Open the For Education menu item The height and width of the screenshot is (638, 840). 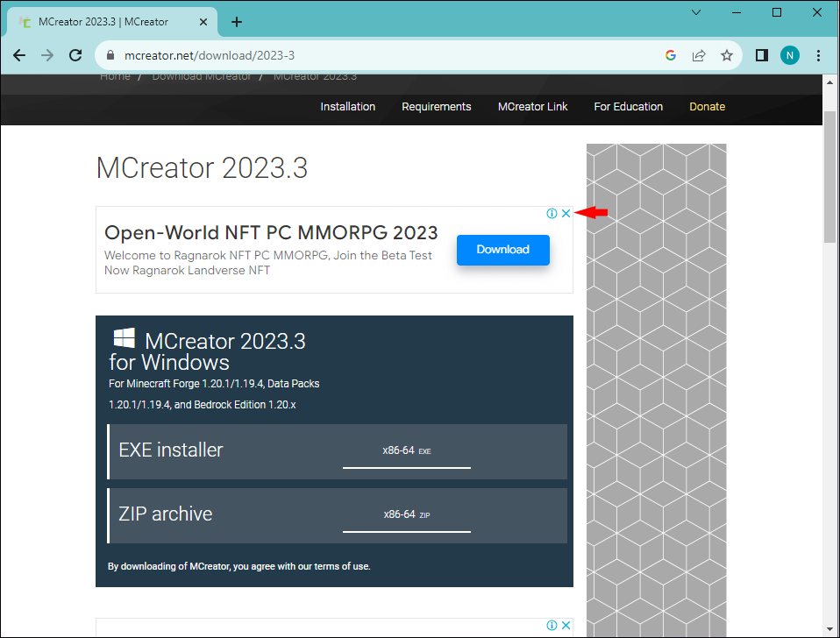pyautogui.click(x=629, y=107)
